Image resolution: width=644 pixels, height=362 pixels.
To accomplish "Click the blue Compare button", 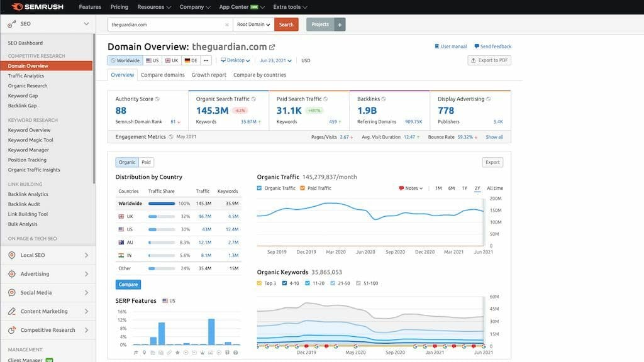I will pos(128,285).
